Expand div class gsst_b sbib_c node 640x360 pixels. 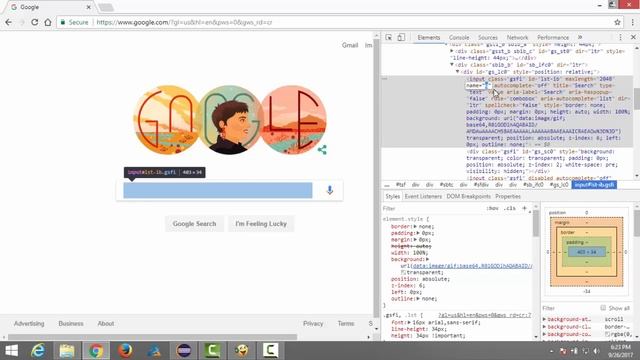click(x=452, y=51)
